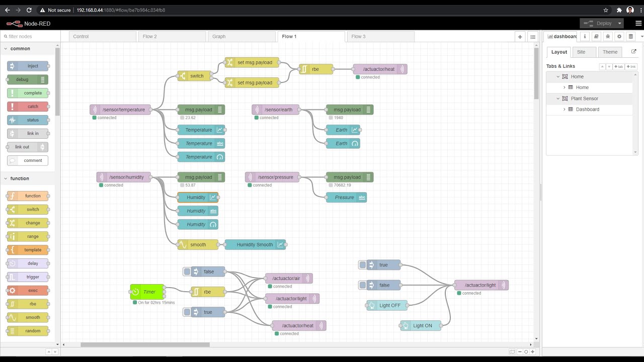Open the help book sidebar icon

tap(596, 36)
